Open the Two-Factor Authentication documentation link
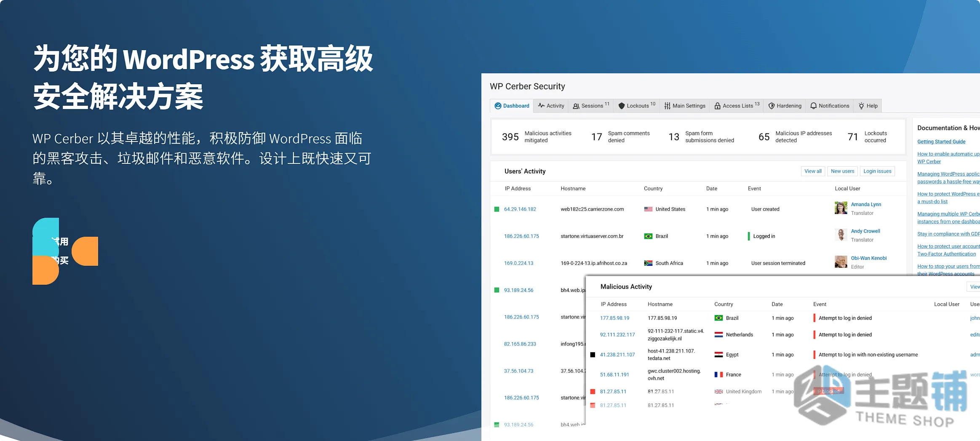The width and height of the screenshot is (980, 441). pos(948,250)
